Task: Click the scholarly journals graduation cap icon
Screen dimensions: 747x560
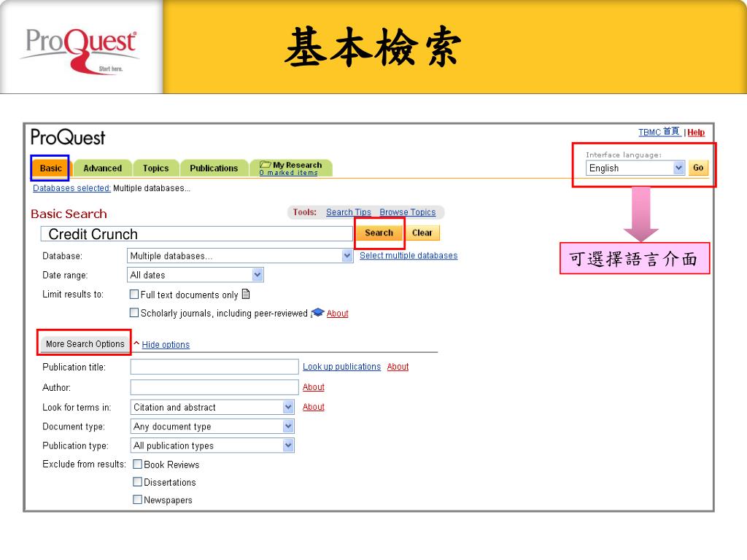Action: click(317, 313)
